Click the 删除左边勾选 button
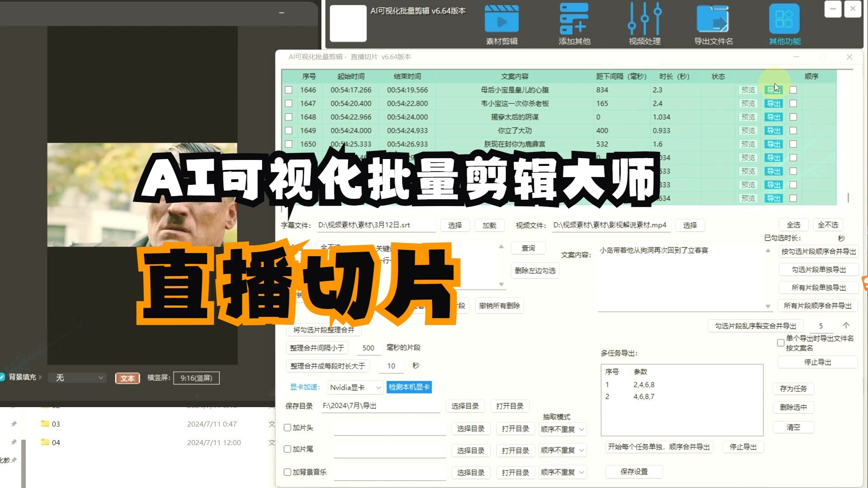The width and height of the screenshot is (868, 488). (535, 271)
